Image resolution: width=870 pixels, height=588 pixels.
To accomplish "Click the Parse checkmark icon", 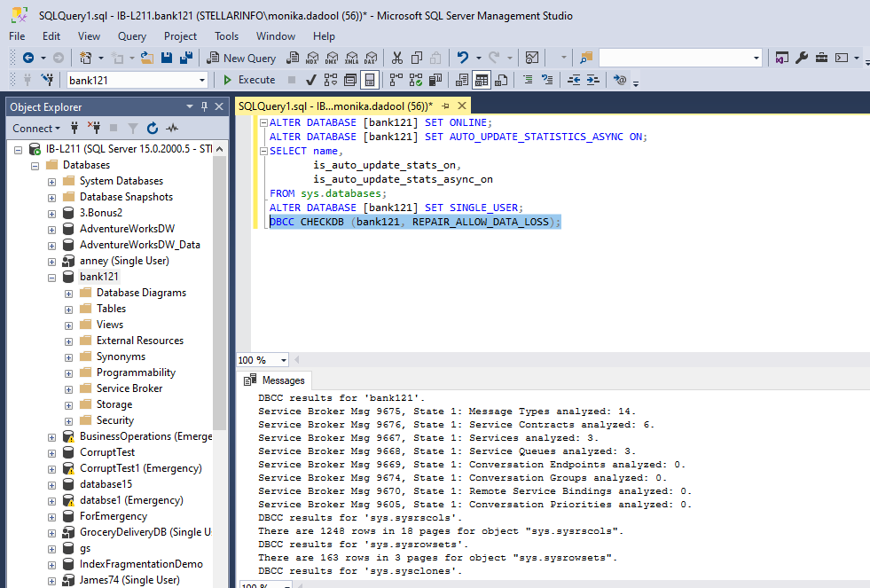I will tap(310, 80).
